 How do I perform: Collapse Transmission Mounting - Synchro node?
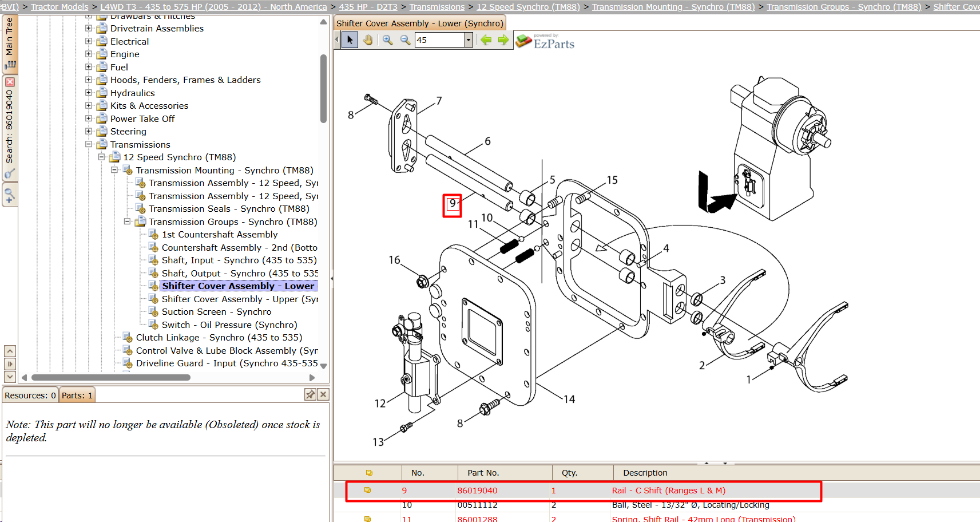click(x=114, y=170)
